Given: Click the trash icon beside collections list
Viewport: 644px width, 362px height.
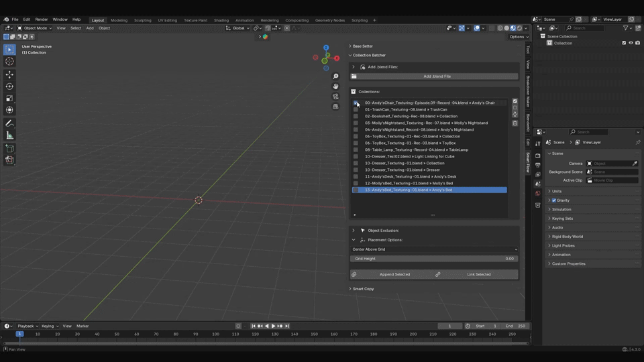Looking at the screenshot, I should click(x=515, y=123).
